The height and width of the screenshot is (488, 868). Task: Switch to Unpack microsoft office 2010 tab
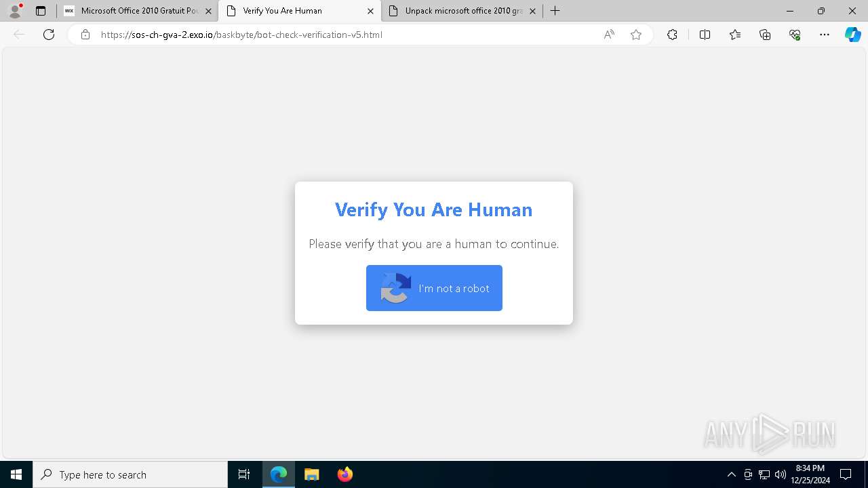pyautogui.click(x=462, y=11)
